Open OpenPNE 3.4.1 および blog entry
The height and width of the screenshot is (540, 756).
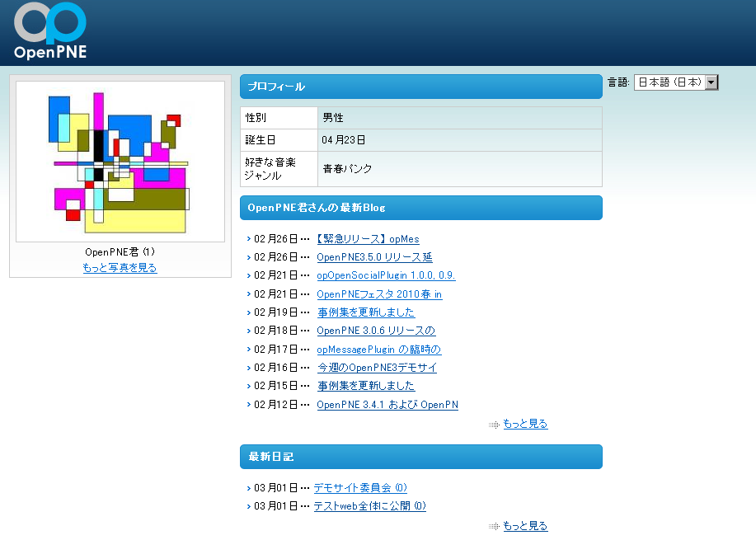click(x=387, y=405)
